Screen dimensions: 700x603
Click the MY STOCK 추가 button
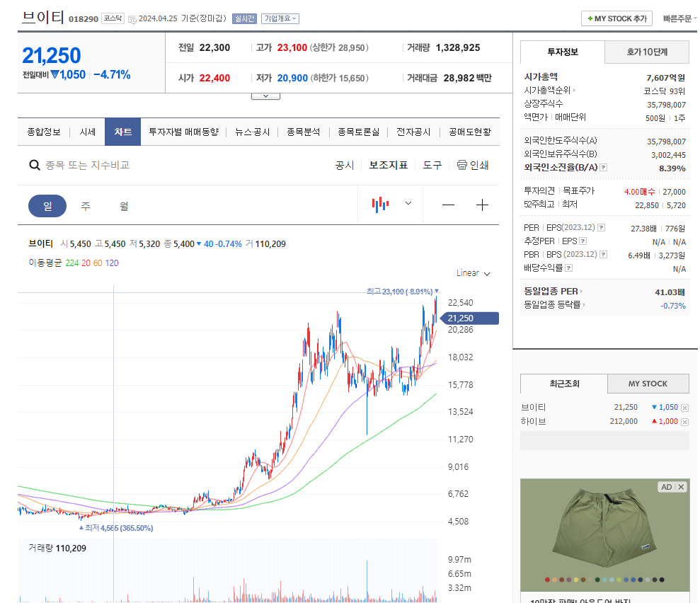point(616,18)
